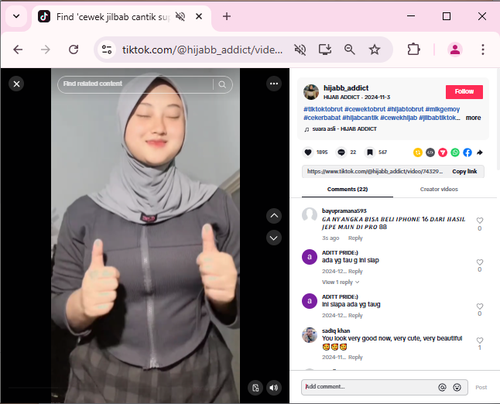This screenshot has height=404, width=500.
Task: Share video to WhatsApp
Action: click(455, 152)
